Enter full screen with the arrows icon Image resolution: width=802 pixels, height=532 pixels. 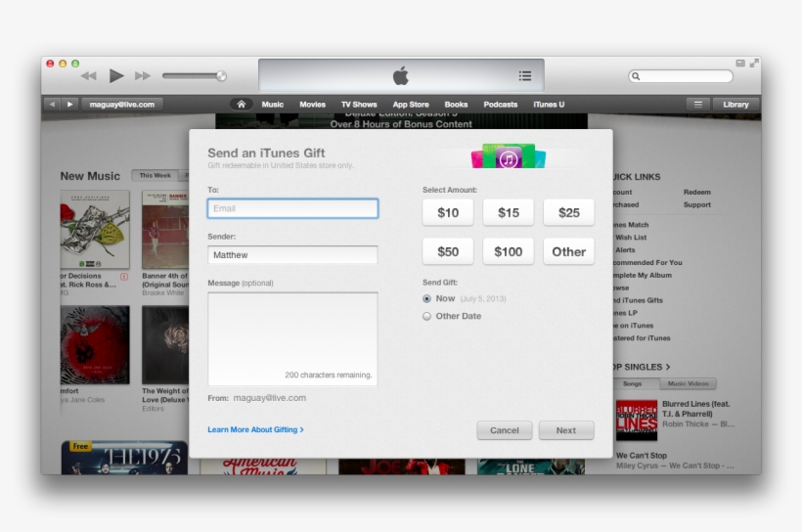pyautogui.click(x=754, y=63)
